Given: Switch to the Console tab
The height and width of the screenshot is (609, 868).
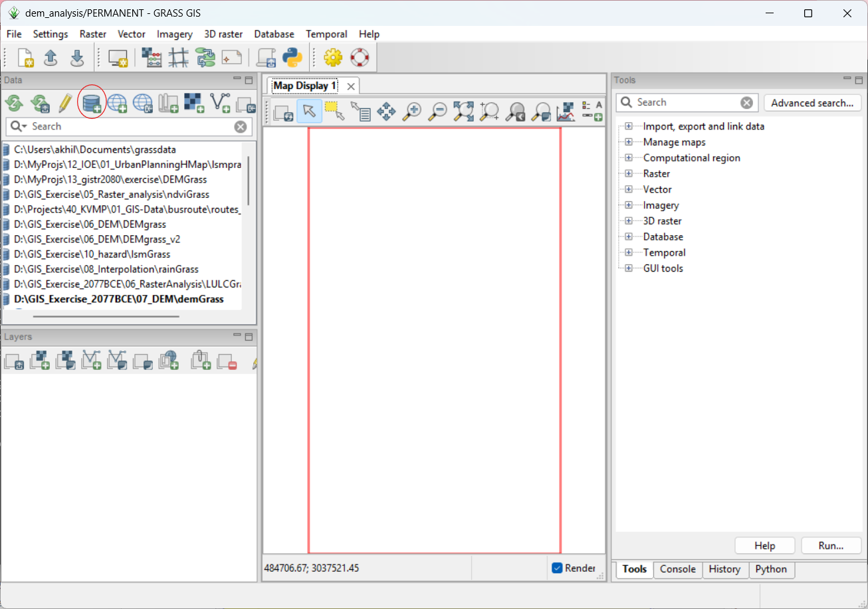Looking at the screenshot, I should pyautogui.click(x=677, y=569).
